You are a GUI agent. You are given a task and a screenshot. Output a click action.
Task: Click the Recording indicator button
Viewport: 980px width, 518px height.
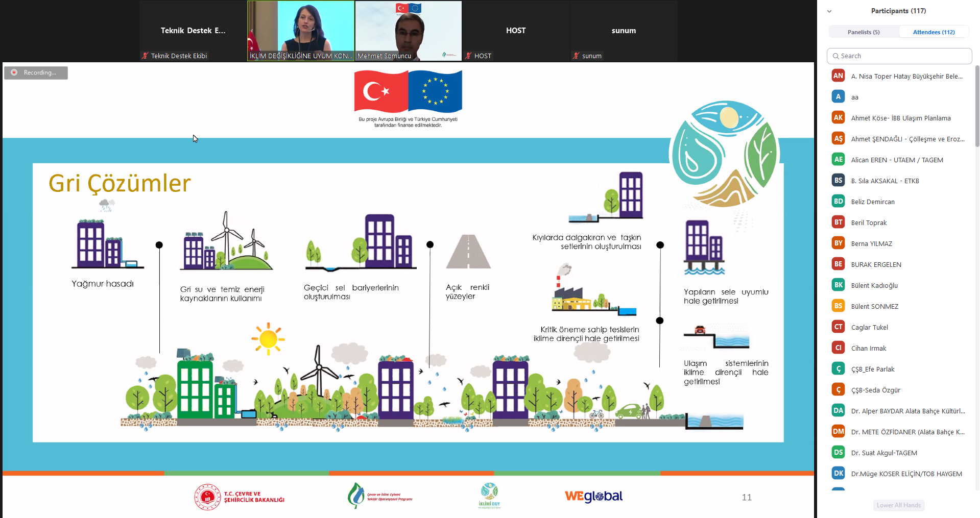(36, 72)
